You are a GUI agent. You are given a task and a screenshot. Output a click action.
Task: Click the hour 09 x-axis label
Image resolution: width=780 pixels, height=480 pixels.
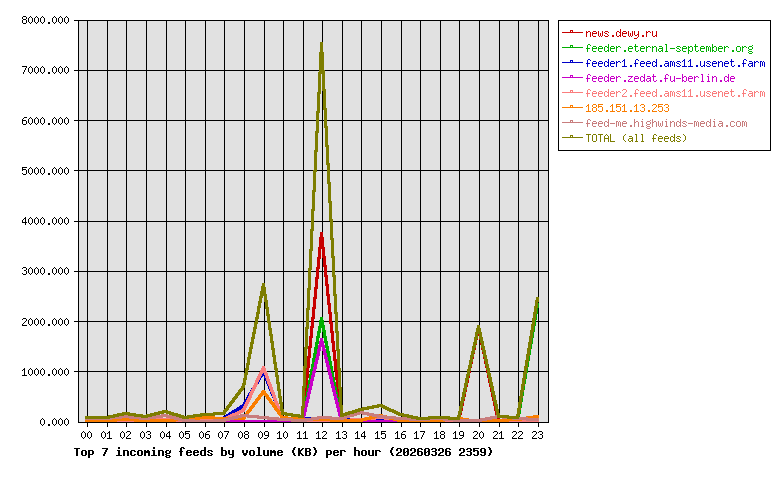[x=263, y=435]
